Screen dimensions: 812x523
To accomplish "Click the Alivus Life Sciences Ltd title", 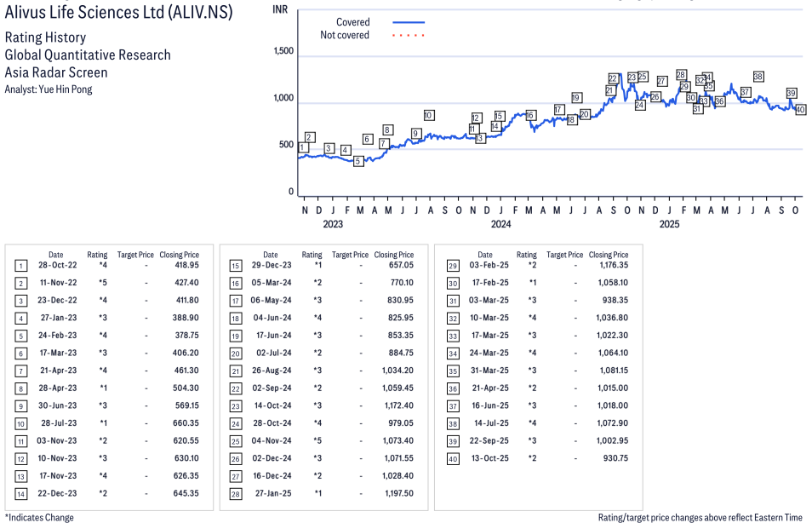I will (129, 13).
